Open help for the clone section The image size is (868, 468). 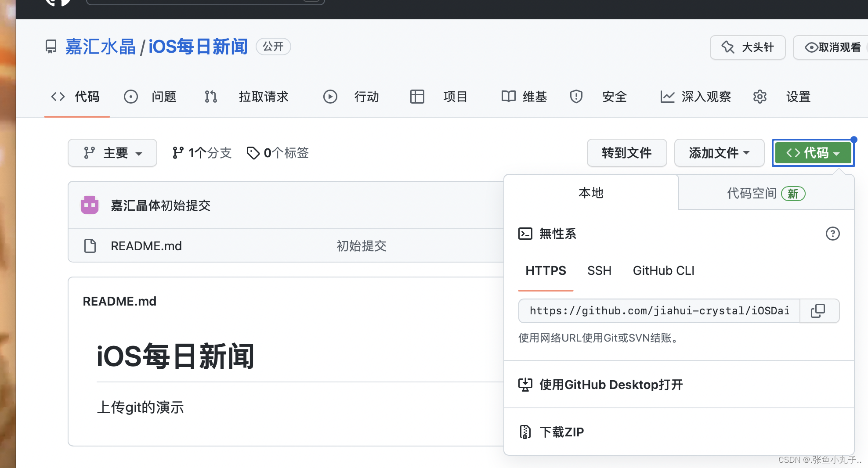tap(832, 234)
